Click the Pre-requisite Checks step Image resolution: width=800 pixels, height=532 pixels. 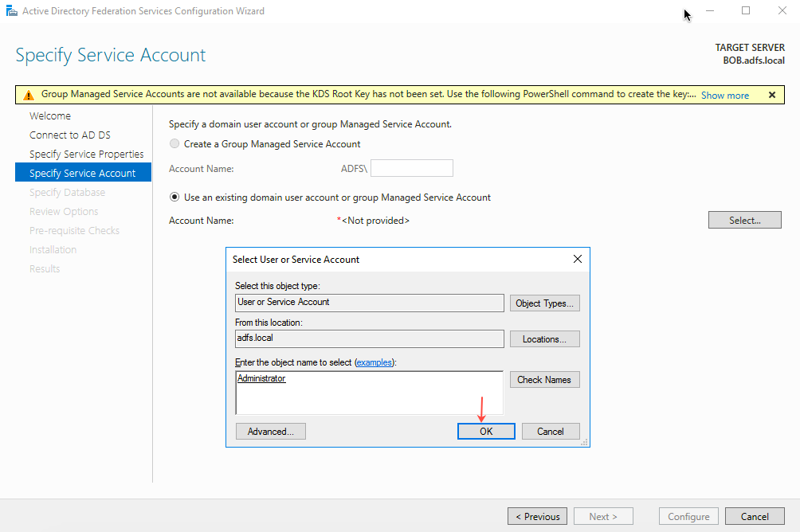point(74,230)
